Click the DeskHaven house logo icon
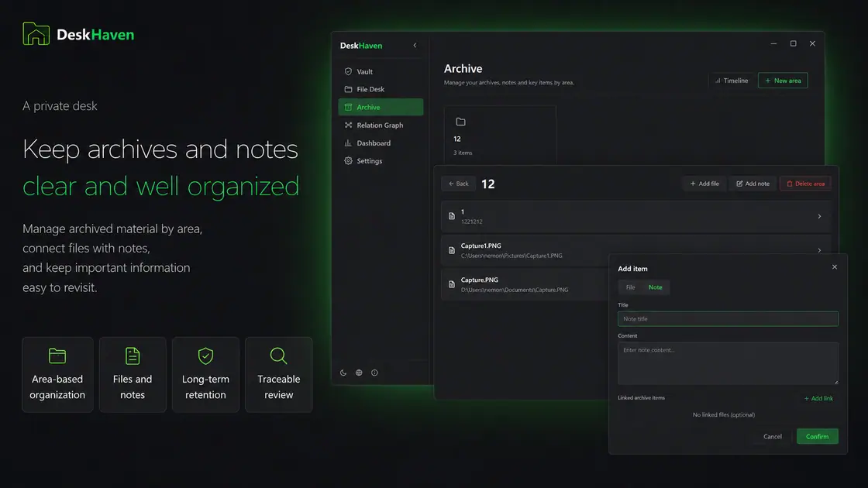Screen dimensions: 868x488 [36, 34]
